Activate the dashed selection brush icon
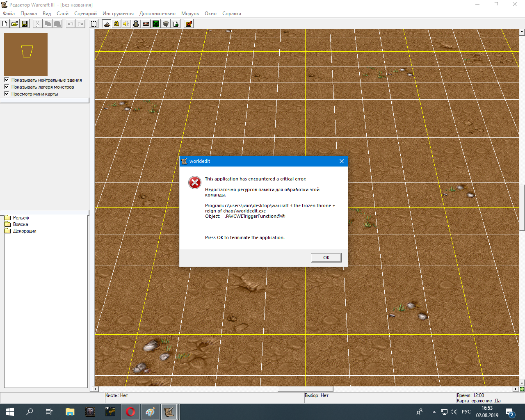The height and width of the screenshot is (420, 525). tap(94, 24)
